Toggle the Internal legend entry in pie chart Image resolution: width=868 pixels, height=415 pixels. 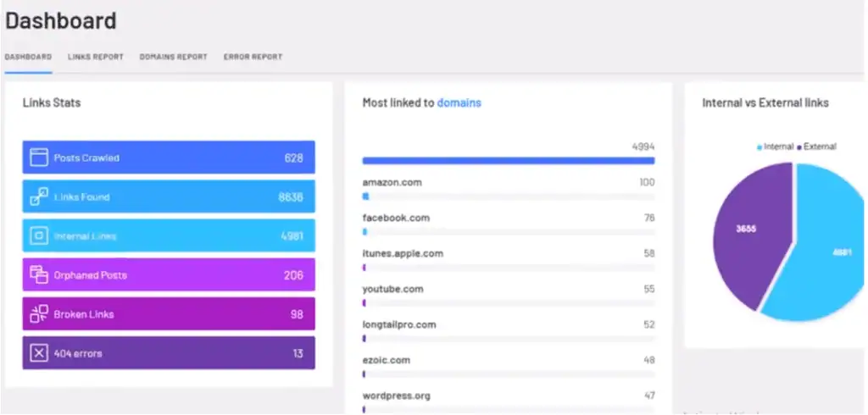(775, 147)
